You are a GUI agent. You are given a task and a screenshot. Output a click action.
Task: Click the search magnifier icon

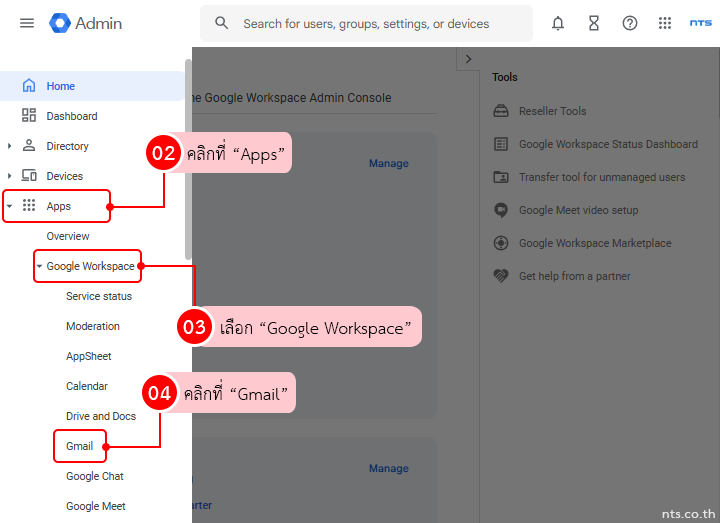[x=221, y=23]
